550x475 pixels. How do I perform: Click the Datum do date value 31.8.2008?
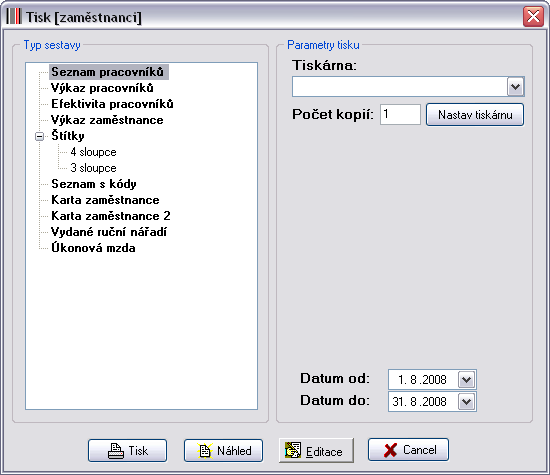pyautogui.click(x=420, y=402)
